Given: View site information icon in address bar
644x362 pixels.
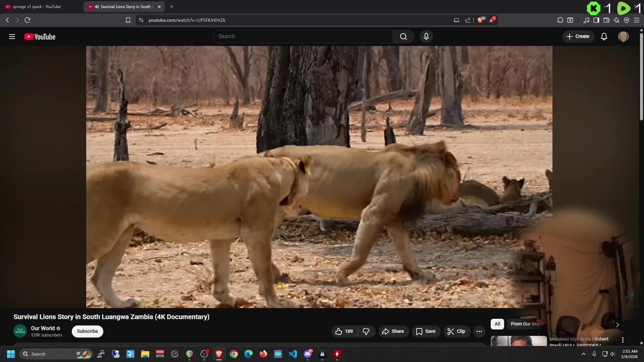Looking at the screenshot, I should click(x=141, y=20).
